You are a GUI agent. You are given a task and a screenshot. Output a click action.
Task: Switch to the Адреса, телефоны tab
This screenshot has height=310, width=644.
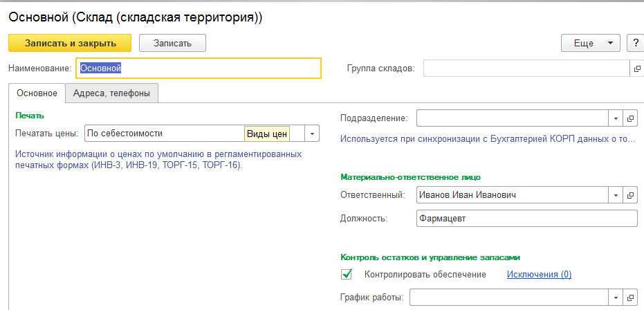pos(112,93)
